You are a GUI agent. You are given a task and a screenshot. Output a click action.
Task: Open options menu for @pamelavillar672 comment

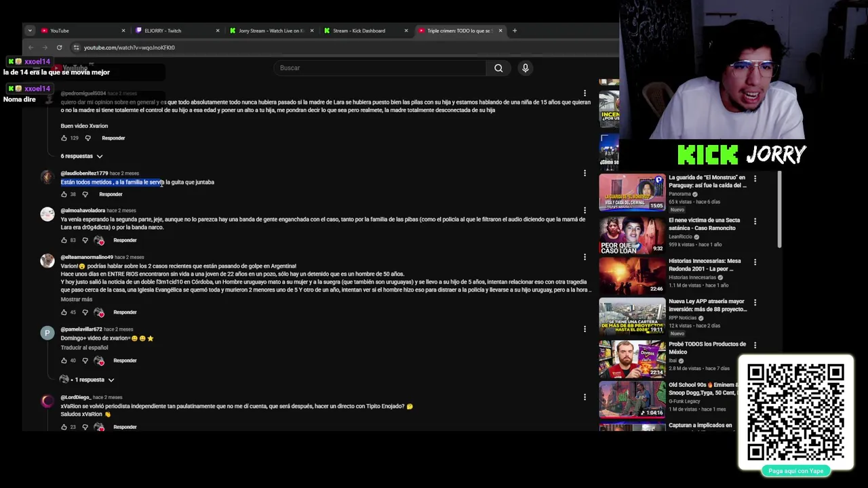click(585, 329)
